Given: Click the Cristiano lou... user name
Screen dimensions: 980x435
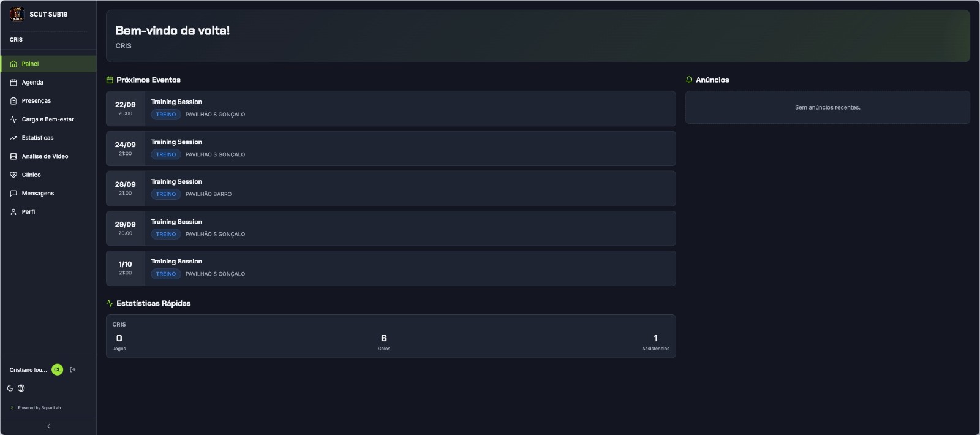Looking at the screenshot, I should [x=28, y=370].
